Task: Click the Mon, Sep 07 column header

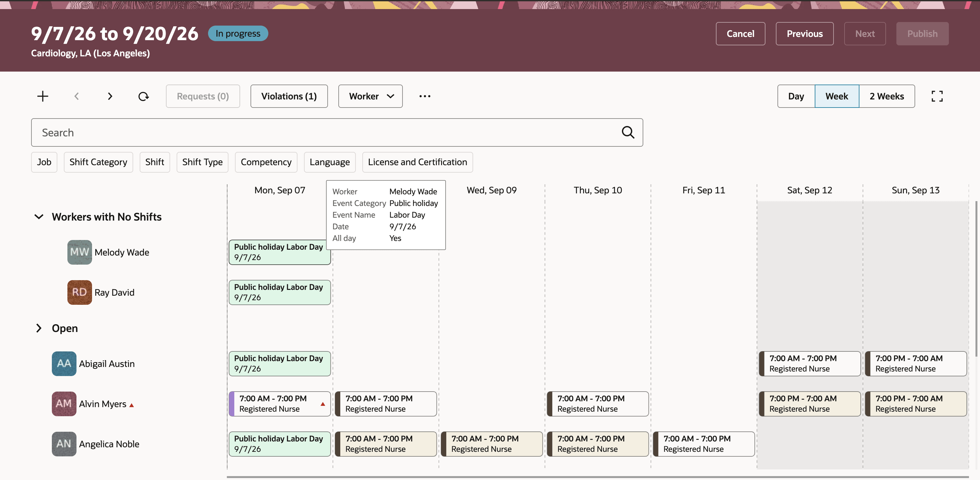Action: 280,190
